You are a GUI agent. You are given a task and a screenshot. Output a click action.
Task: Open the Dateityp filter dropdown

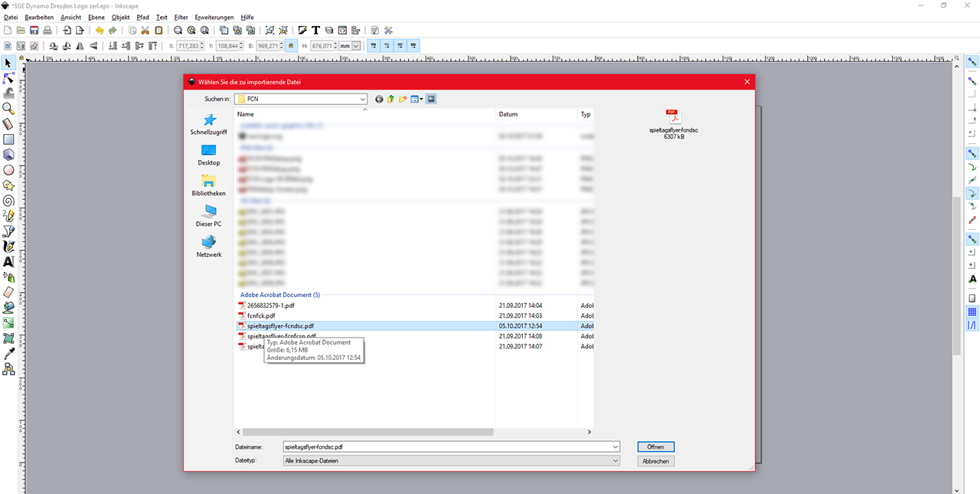coord(616,461)
